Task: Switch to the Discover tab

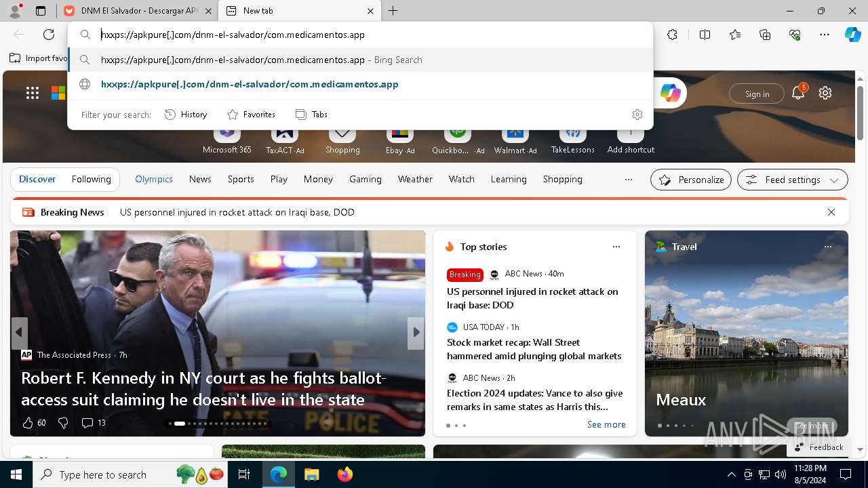Action: (37, 180)
